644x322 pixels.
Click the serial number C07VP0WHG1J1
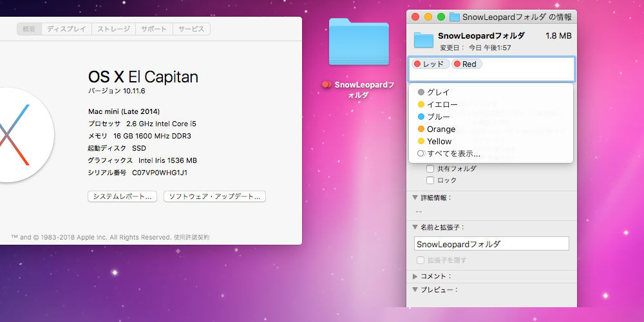pyautogui.click(x=160, y=173)
